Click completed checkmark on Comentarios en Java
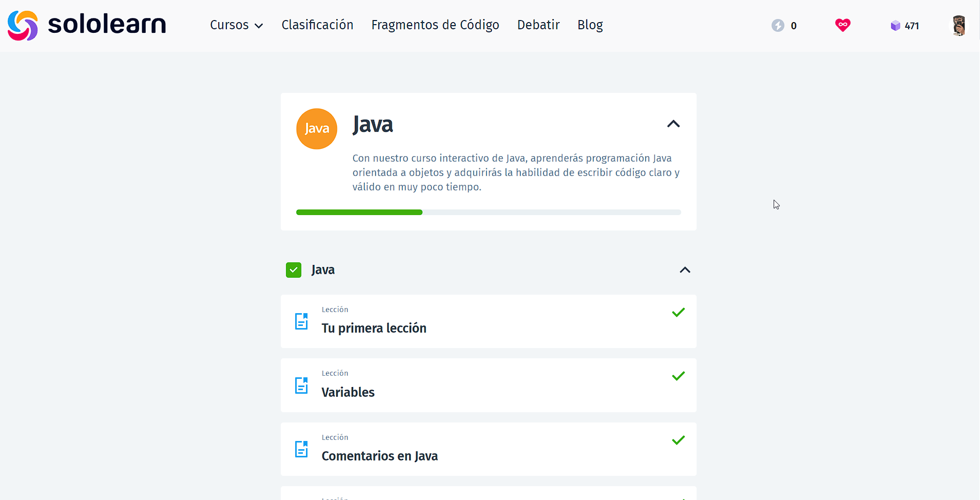The image size is (980, 500). (678, 440)
